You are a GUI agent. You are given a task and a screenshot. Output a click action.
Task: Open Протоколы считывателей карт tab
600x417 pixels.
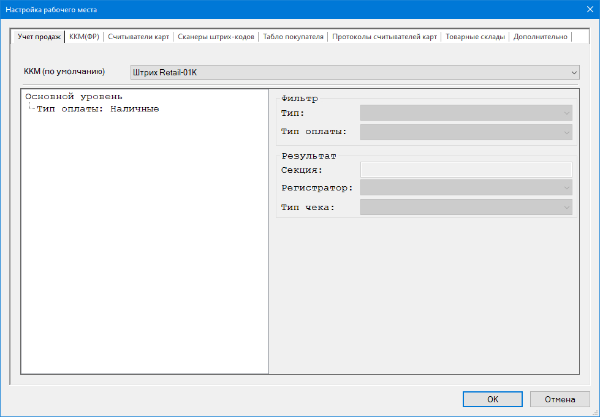(x=385, y=37)
